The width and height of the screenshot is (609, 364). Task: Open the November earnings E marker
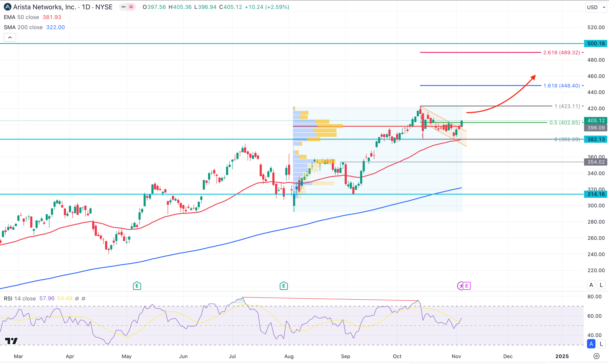[467, 286]
